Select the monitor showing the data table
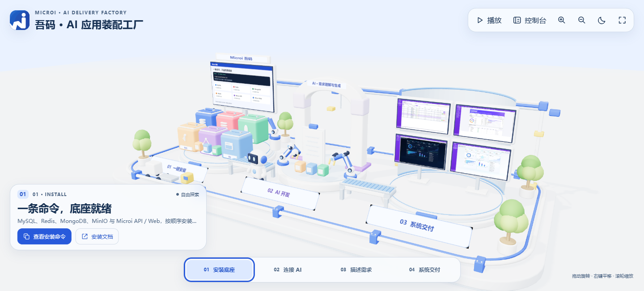The height and width of the screenshot is (291, 644). (x=423, y=116)
